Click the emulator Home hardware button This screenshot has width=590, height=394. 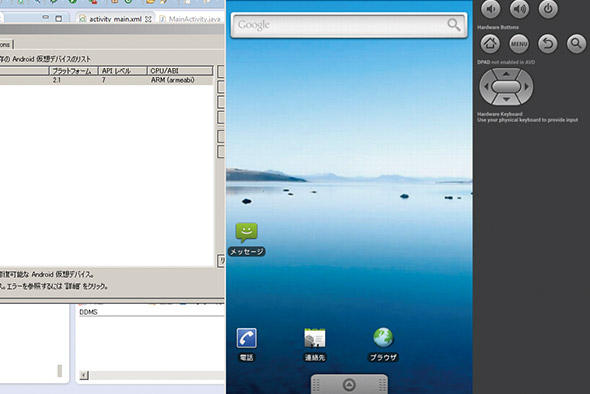coord(490,44)
